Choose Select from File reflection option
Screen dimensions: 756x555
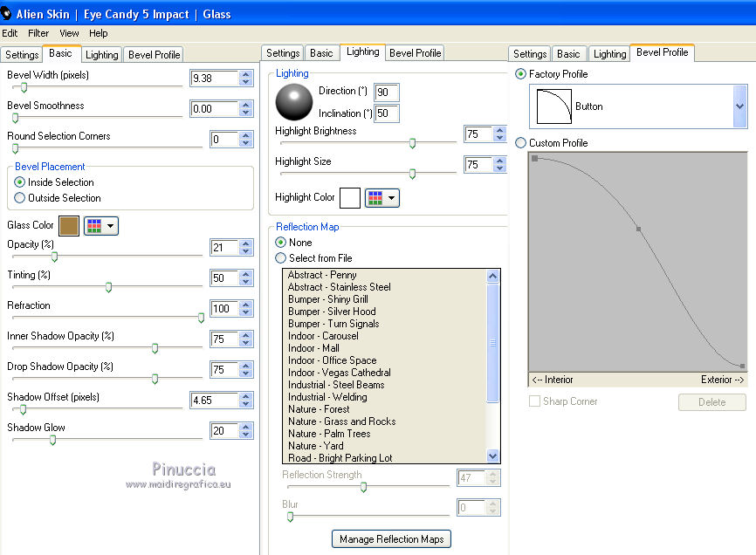point(281,258)
